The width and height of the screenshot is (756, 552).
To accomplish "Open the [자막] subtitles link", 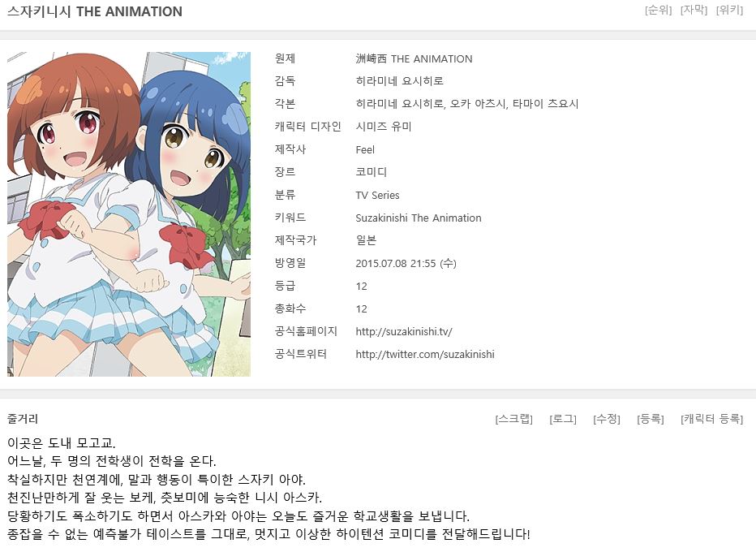I will pos(694,10).
